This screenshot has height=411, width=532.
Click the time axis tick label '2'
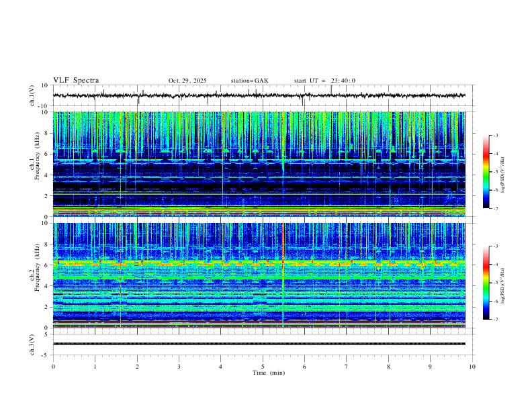(137, 367)
